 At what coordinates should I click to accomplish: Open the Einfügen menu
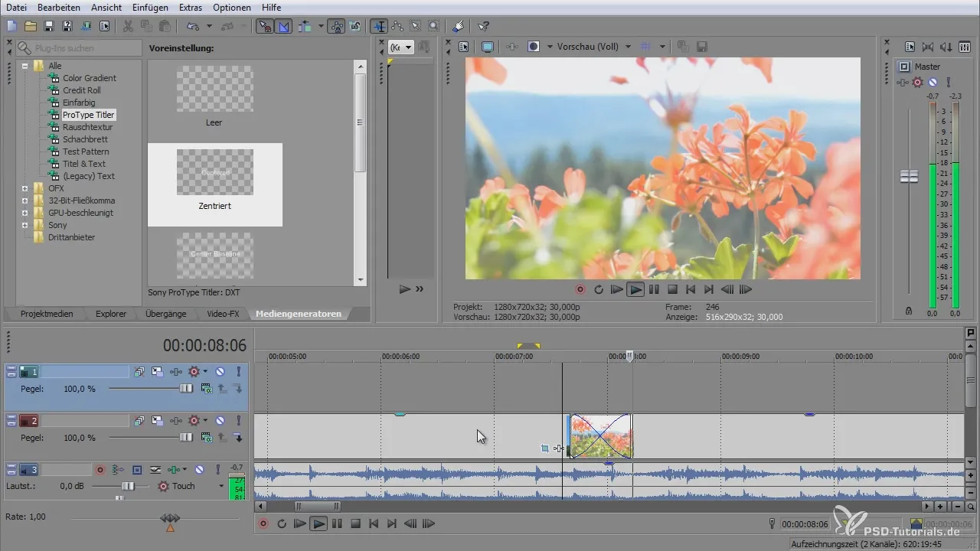pyautogui.click(x=149, y=7)
